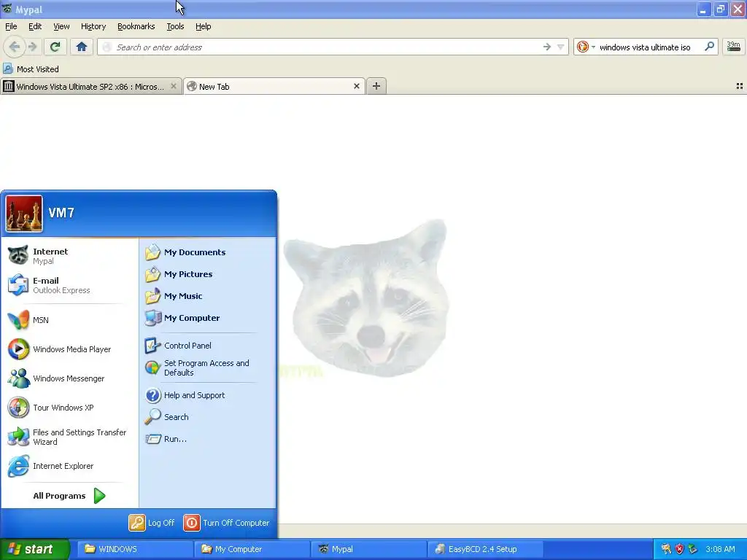This screenshot has width=747, height=560.
Task: Click the Log Off button
Action: 152,523
